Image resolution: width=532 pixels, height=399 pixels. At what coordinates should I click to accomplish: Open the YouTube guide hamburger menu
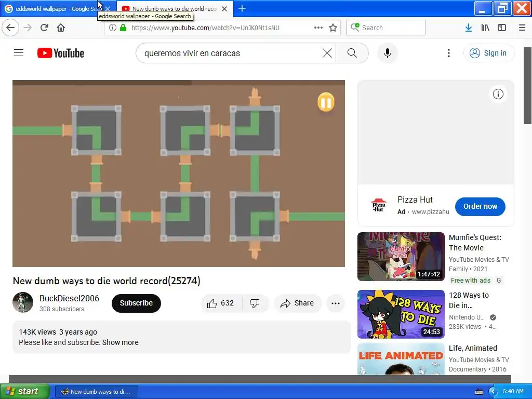point(19,53)
